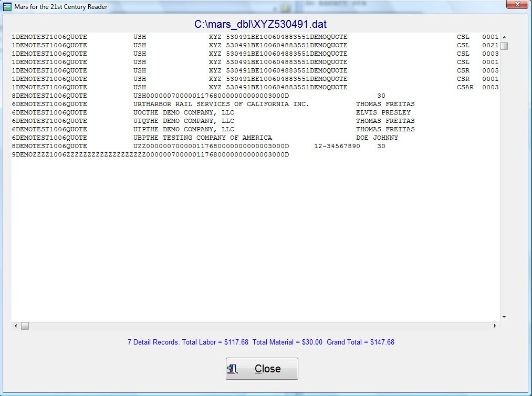Click the 9DEMOZZZZ trailer record line
The width and height of the screenshot is (532, 396).
(150, 154)
